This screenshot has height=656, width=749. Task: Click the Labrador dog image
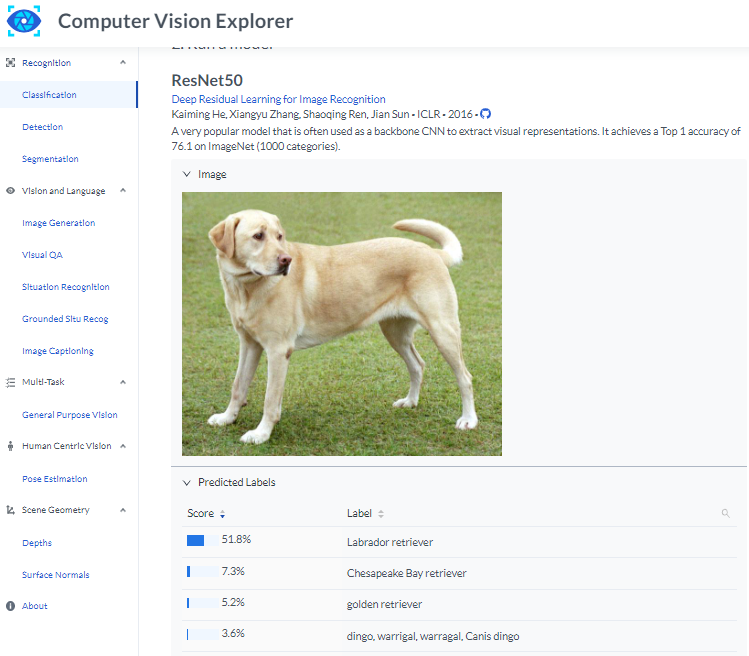[342, 324]
